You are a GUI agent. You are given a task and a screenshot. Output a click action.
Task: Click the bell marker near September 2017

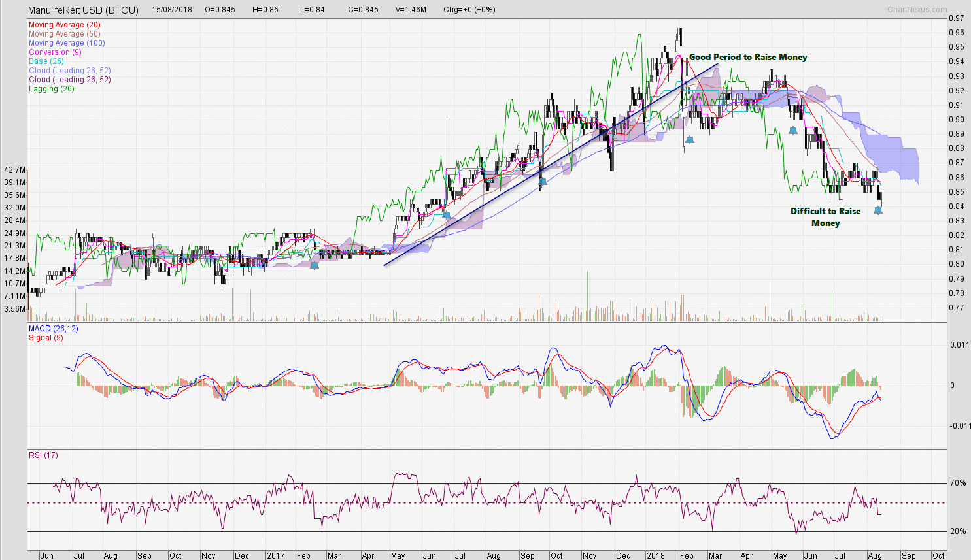point(542,182)
